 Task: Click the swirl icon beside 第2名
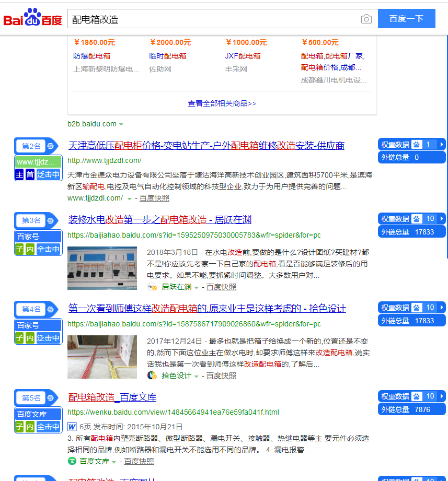pos(51,146)
